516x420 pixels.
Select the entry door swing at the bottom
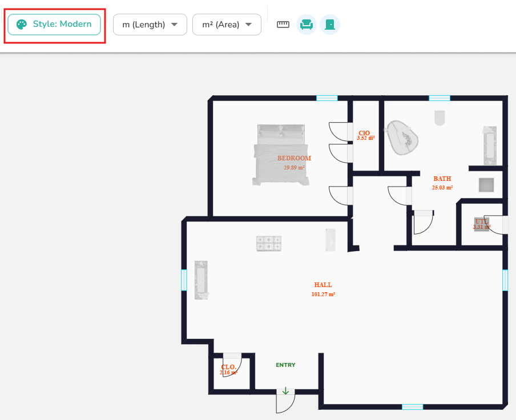[284, 403]
